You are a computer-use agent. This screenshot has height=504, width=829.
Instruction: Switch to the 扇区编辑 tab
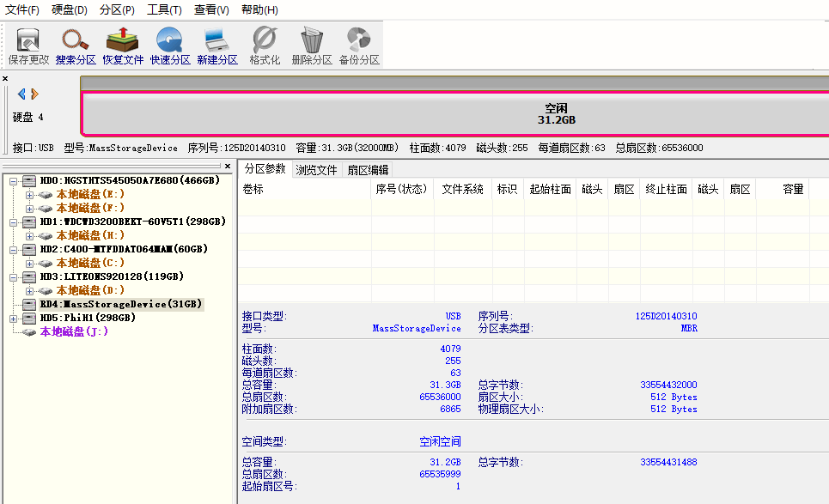tap(368, 170)
